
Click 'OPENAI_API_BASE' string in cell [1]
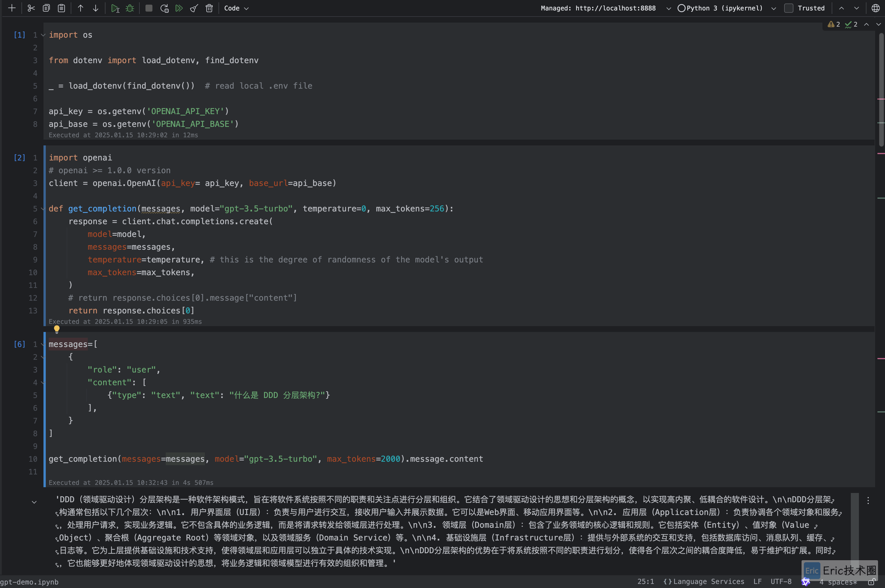[x=193, y=124]
